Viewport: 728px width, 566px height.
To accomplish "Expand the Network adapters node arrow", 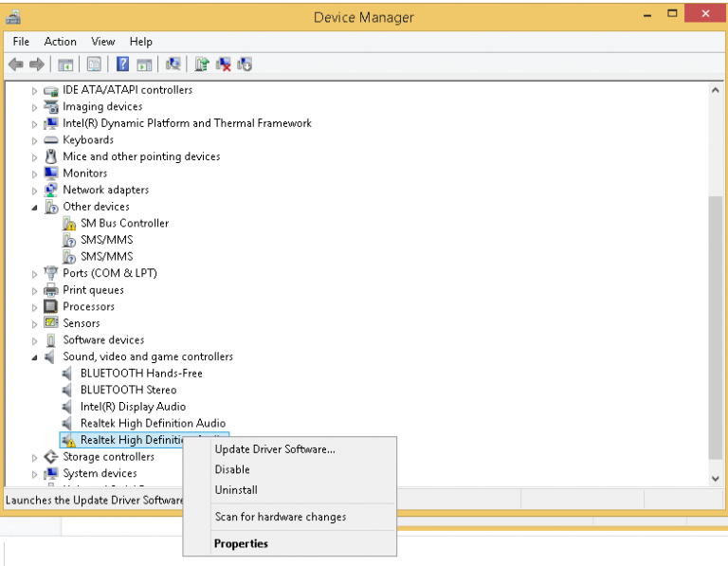I will 34,191.
